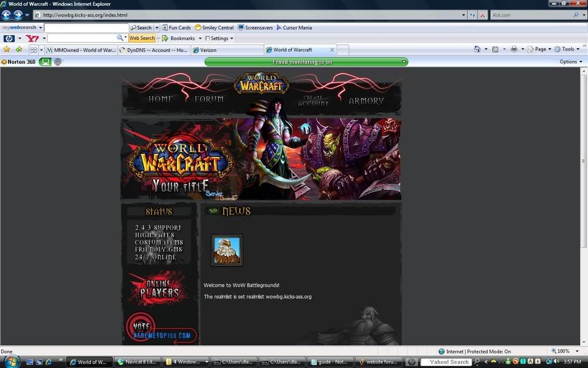Open Norton Options dropdown
Screen dimensions: 588x368
click(x=571, y=62)
